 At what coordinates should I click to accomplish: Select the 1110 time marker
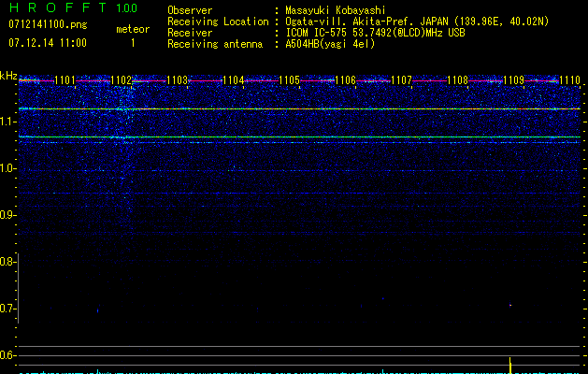pyautogui.click(x=569, y=80)
